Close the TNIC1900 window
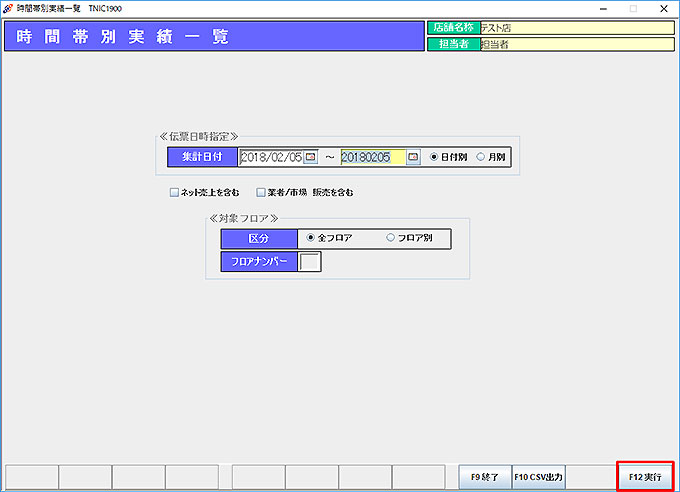680x492 pixels. pyautogui.click(x=664, y=9)
